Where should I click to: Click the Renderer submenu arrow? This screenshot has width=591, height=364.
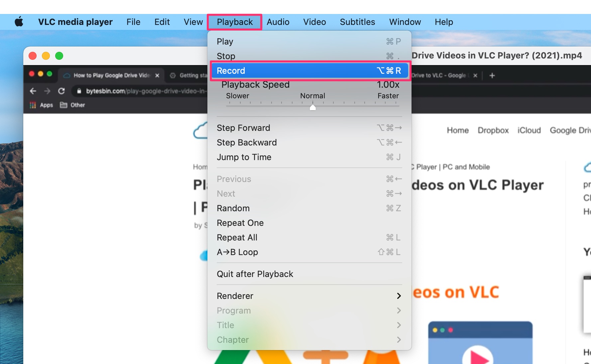(x=399, y=296)
